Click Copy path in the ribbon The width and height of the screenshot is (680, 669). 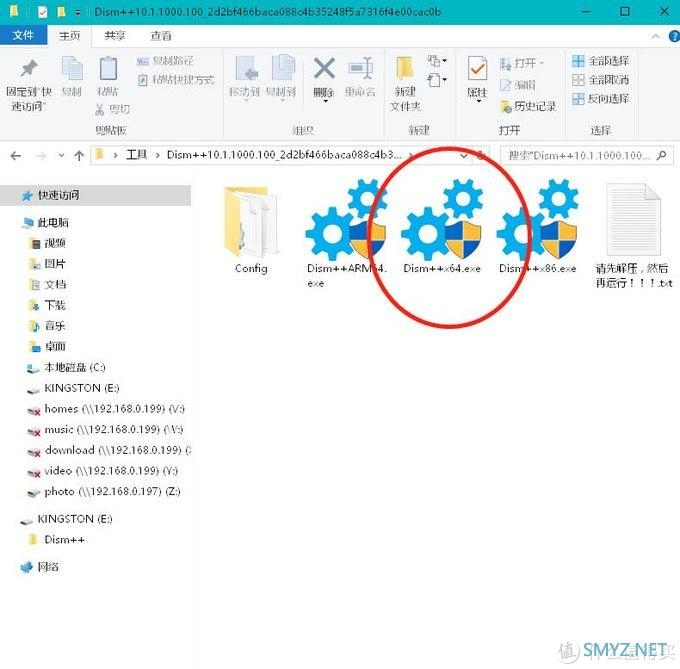click(165, 61)
